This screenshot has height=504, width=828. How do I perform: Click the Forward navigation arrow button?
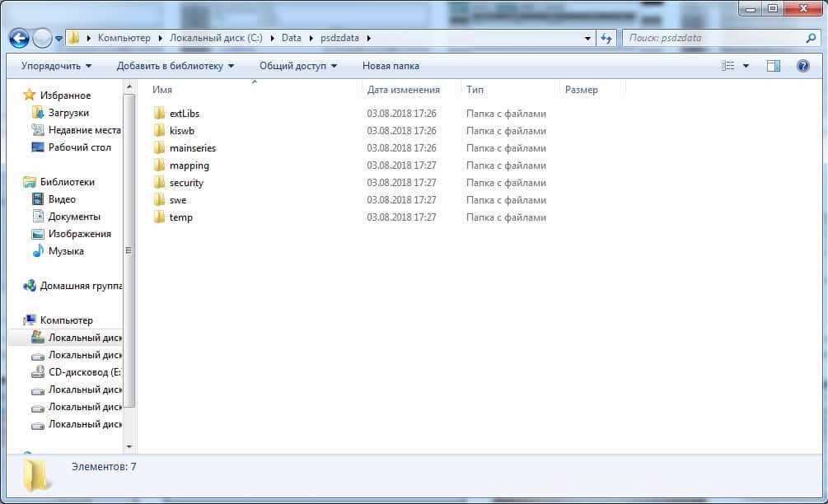[42, 38]
